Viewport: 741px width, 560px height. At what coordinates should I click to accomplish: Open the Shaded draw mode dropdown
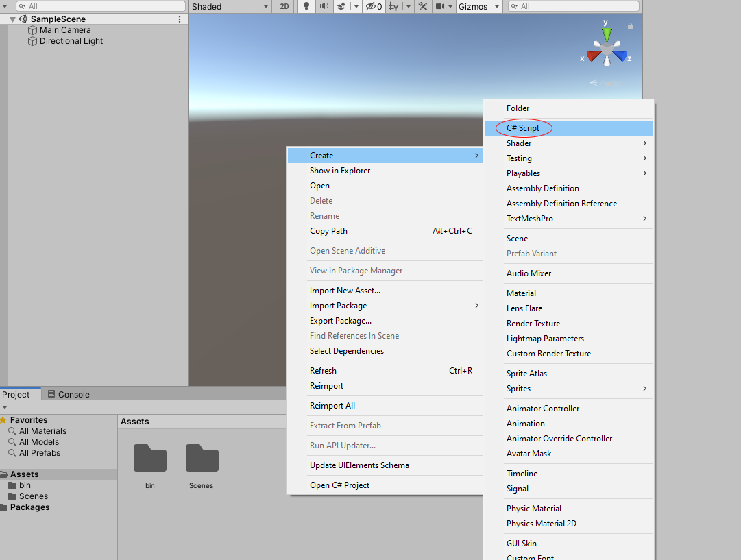(x=230, y=6)
